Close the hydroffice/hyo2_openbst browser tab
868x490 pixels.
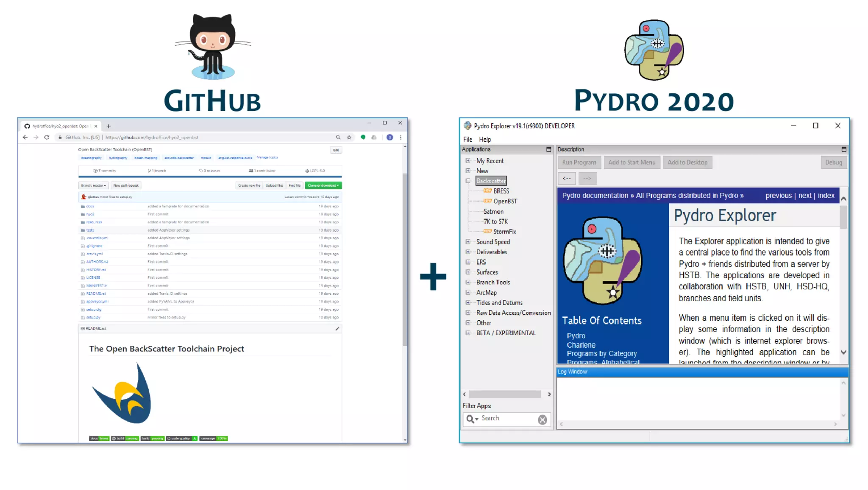pyautogui.click(x=96, y=126)
